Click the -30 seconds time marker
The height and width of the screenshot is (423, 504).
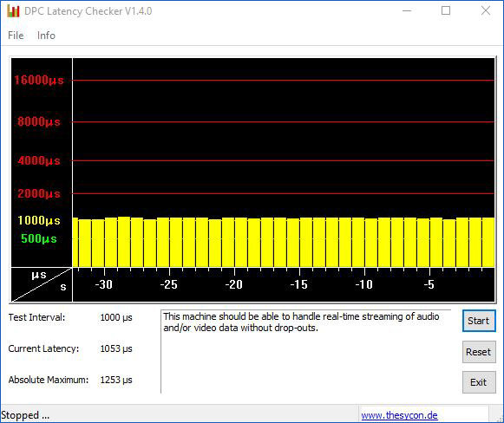coord(104,284)
